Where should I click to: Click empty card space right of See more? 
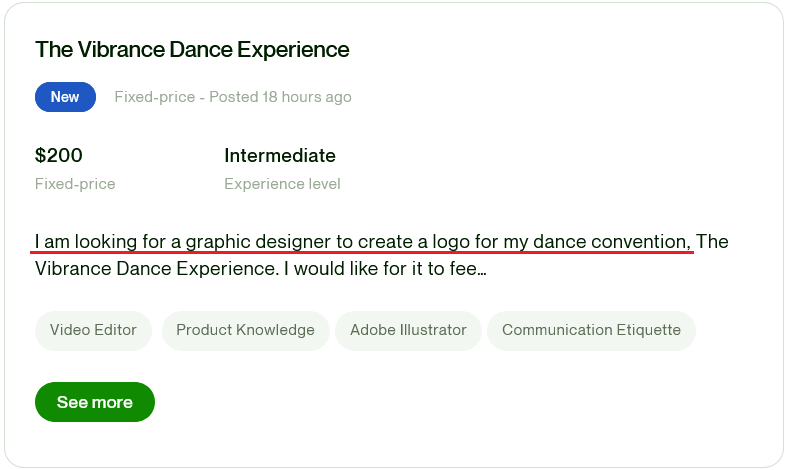point(450,402)
